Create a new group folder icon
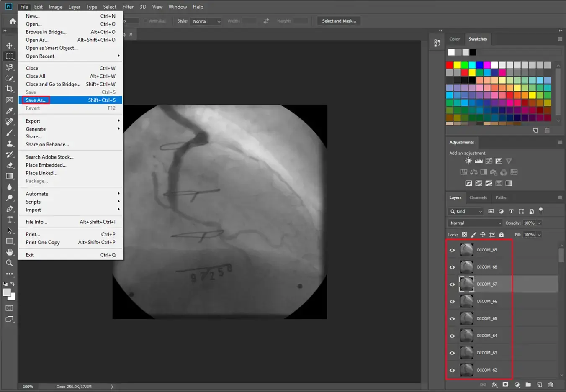 pos(528,384)
